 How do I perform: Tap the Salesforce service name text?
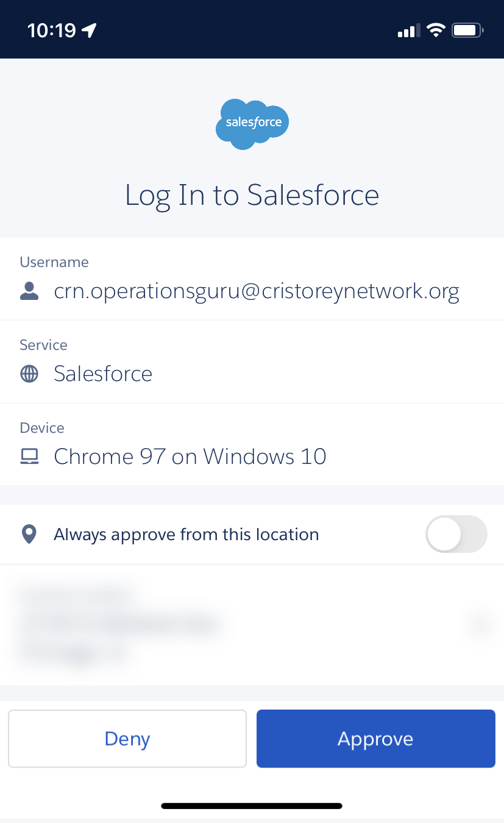pos(103,374)
